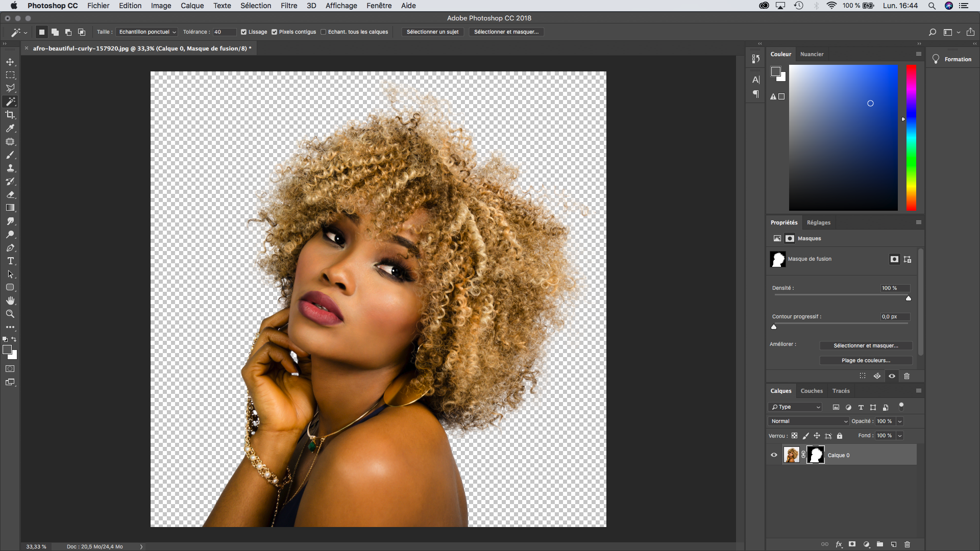The width and height of the screenshot is (980, 551).
Task: Click the delete layer trash icon
Action: click(x=907, y=544)
